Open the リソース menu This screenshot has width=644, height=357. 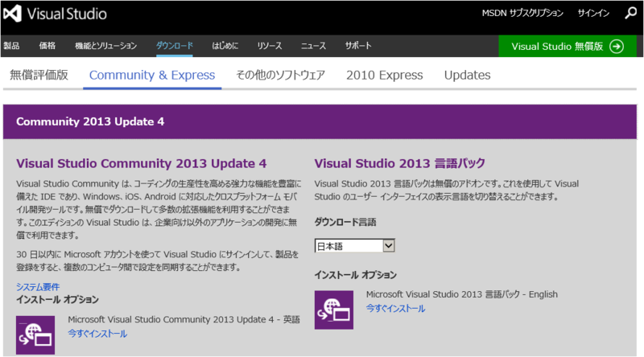coord(270,46)
